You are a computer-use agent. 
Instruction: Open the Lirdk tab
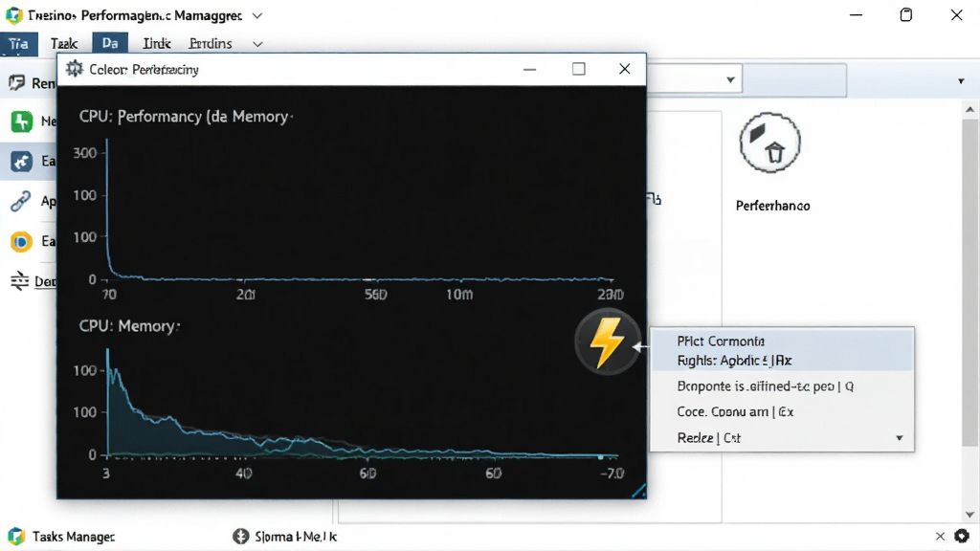[x=156, y=44]
